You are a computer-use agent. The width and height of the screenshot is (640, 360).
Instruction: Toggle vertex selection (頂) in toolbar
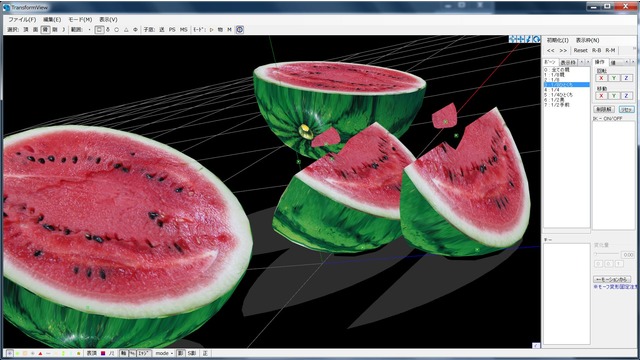click(26, 29)
